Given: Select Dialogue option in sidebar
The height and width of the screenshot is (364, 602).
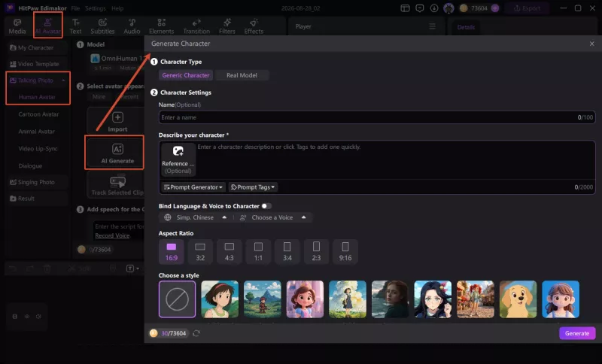Looking at the screenshot, I should 30,166.
